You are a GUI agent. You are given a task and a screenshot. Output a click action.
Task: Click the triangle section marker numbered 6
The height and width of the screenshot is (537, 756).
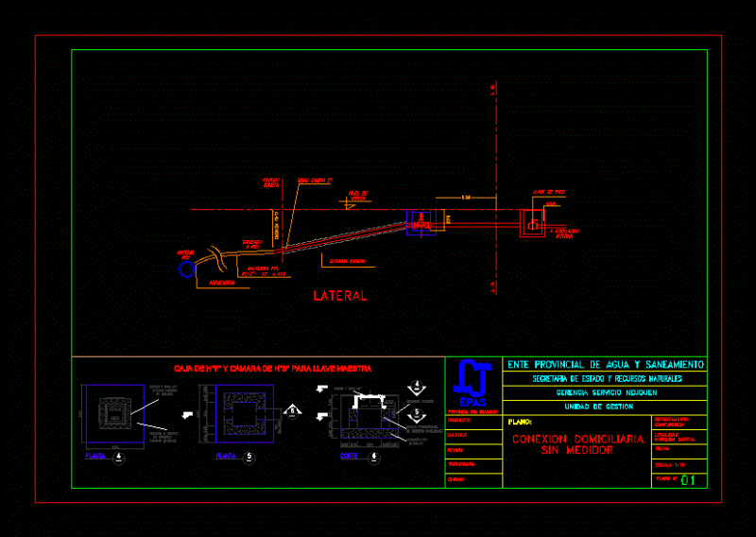[x=292, y=411]
